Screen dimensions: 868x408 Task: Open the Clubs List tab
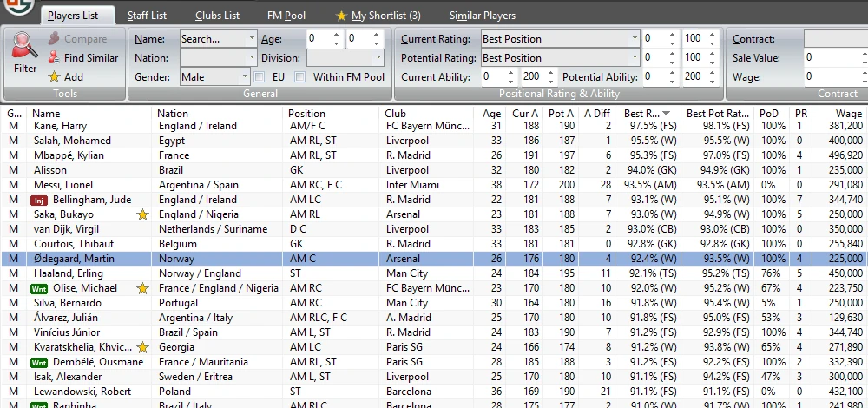pyautogui.click(x=218, y=16)
